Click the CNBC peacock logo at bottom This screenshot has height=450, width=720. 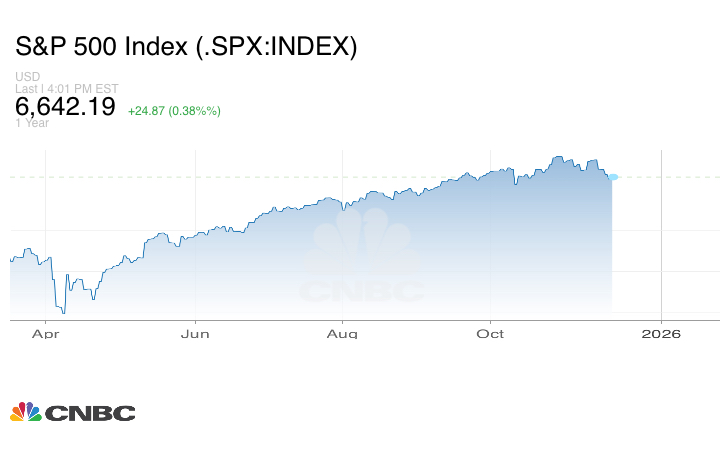tap(26, 412)
